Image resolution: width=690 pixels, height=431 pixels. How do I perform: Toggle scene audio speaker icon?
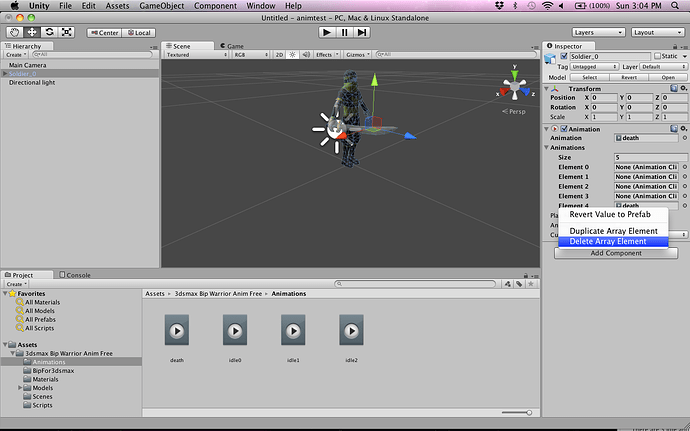pyautogui.click(x=306, y=55)
